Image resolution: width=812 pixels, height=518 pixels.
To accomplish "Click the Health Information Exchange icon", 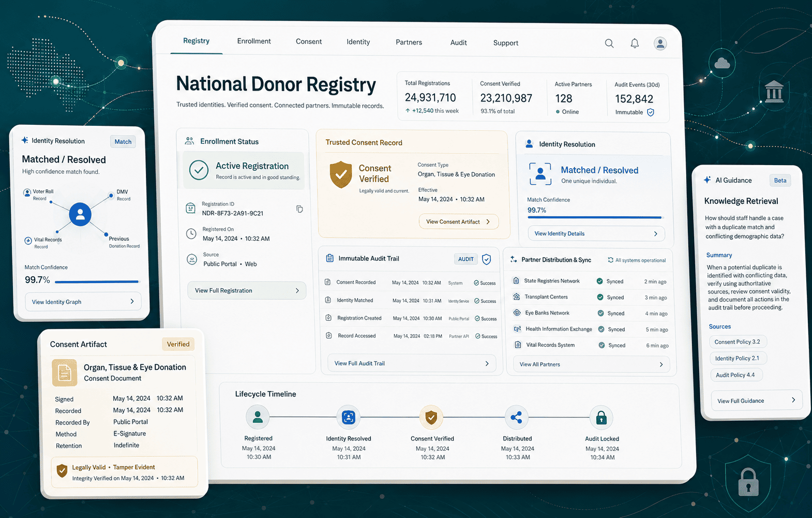I will 517,329.
